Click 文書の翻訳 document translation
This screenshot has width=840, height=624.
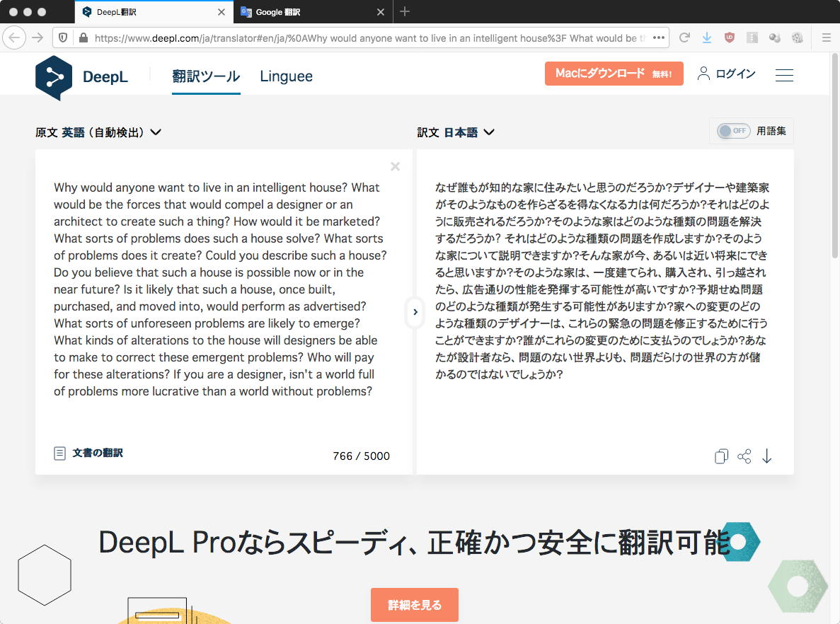click(98, 453)
